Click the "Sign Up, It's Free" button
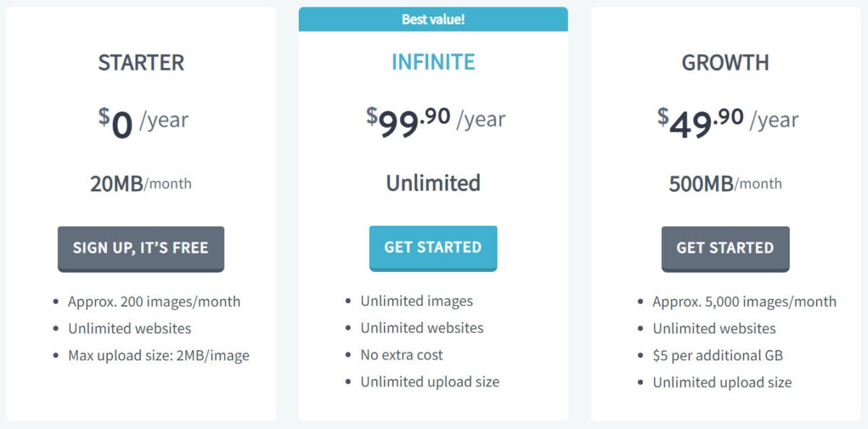868x429 pixels. tap(140, 248)
